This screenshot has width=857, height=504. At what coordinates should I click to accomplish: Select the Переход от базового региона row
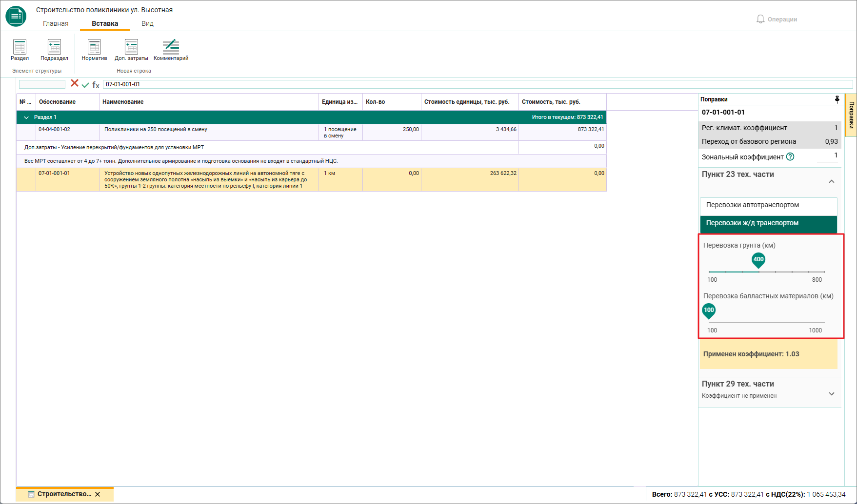point(770,141)
